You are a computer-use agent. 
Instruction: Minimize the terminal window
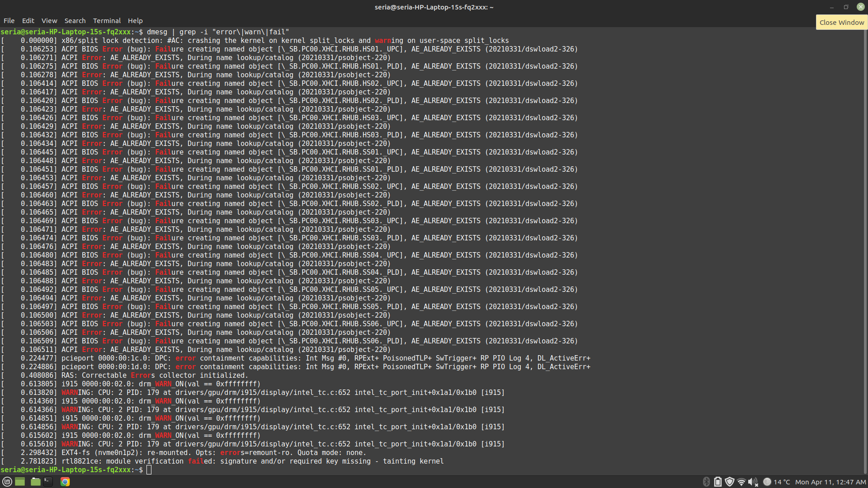coord(832,7)
